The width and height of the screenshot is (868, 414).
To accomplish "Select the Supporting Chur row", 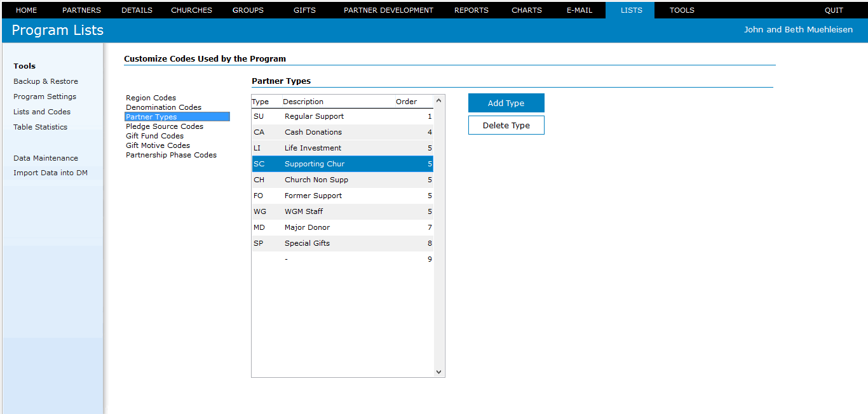I will 342,164.
